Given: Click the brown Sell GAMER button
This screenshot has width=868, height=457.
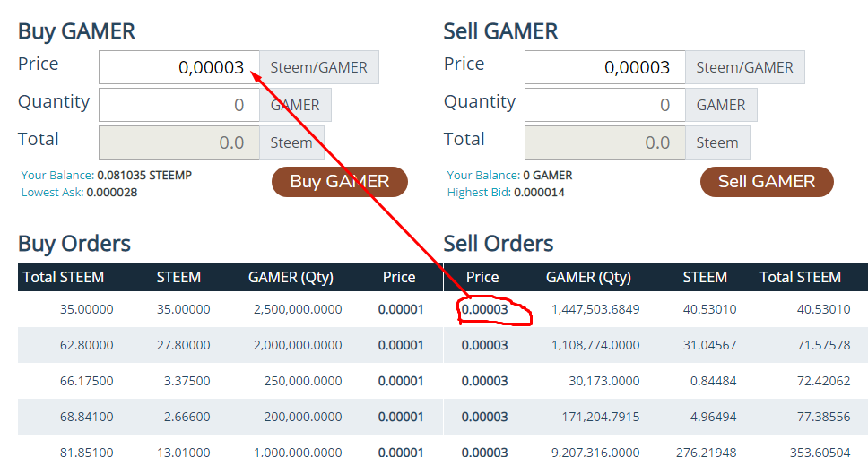Looking at the screenshot, I should coord(767,182).
